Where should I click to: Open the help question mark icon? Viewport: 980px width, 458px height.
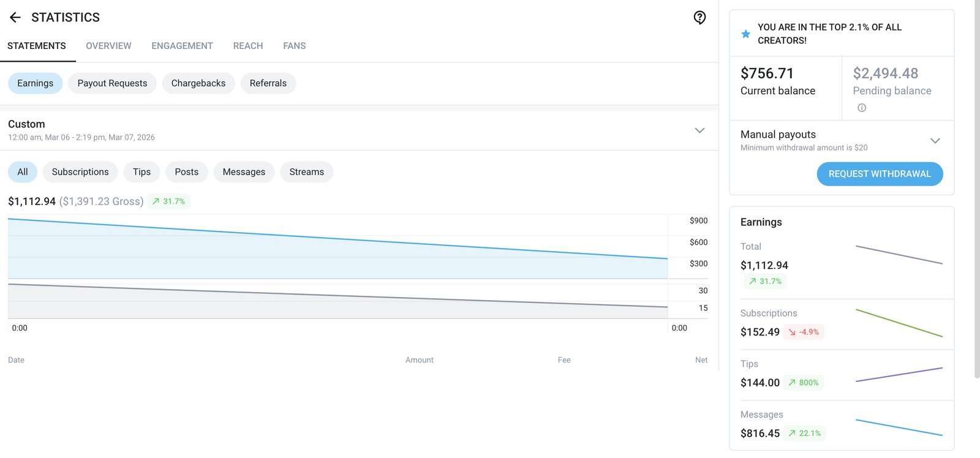point(699,18)
